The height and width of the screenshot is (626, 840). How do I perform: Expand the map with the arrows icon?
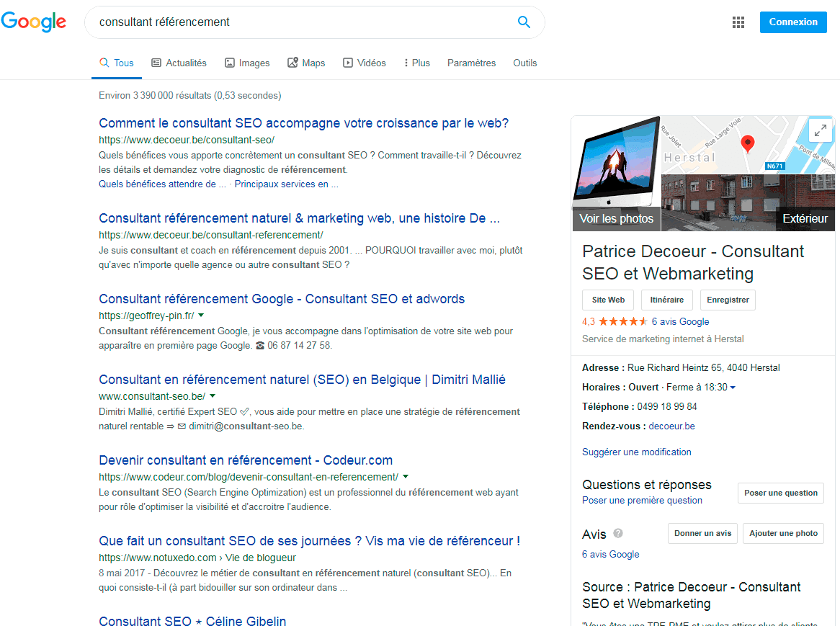click(820, 130)
